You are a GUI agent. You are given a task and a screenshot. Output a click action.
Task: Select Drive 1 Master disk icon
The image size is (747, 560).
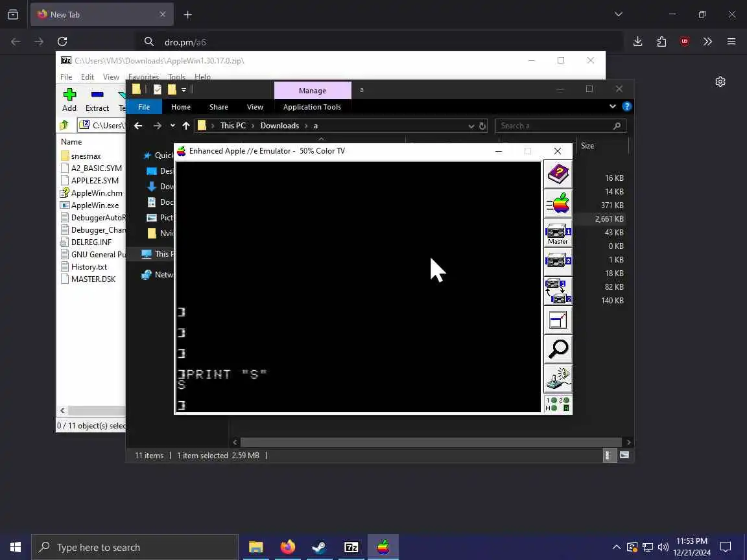pos(558,233)
